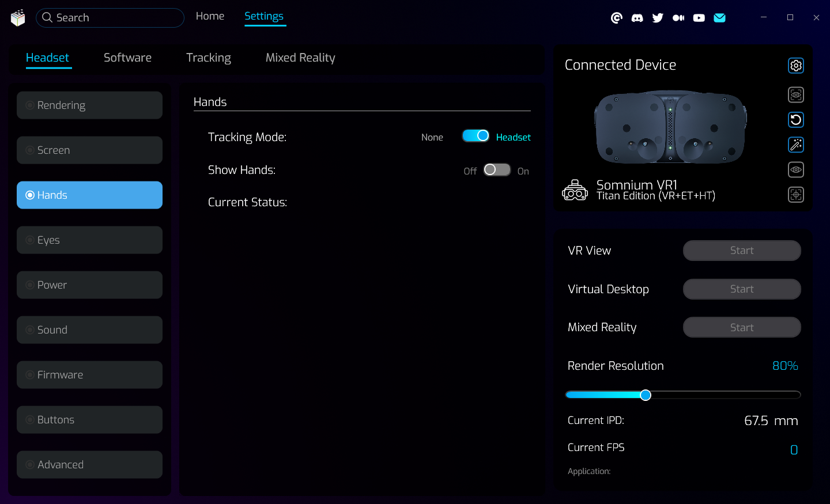Open the Medium icon in the header
This screenshot has height=504, width=830.
[x=678, y=18]
